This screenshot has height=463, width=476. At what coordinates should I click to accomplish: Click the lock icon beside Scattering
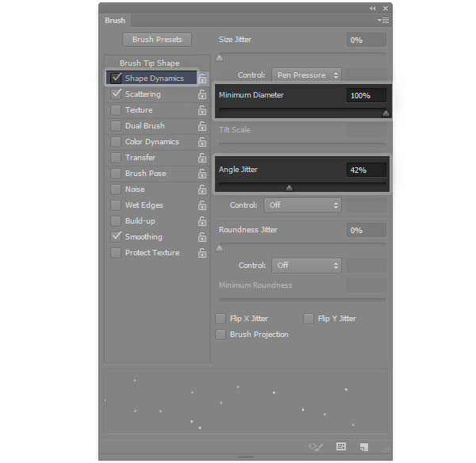[202, 94]
